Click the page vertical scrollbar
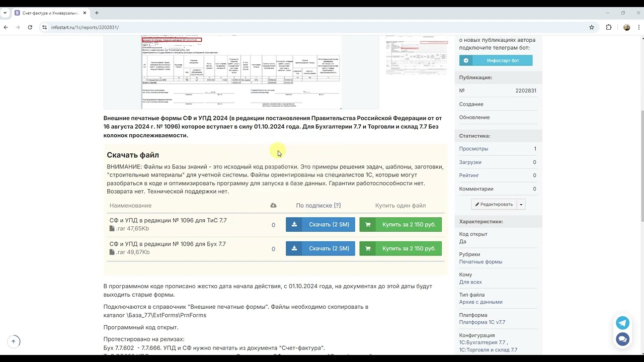Screen dimensions: 644x362 click(641, 166)
